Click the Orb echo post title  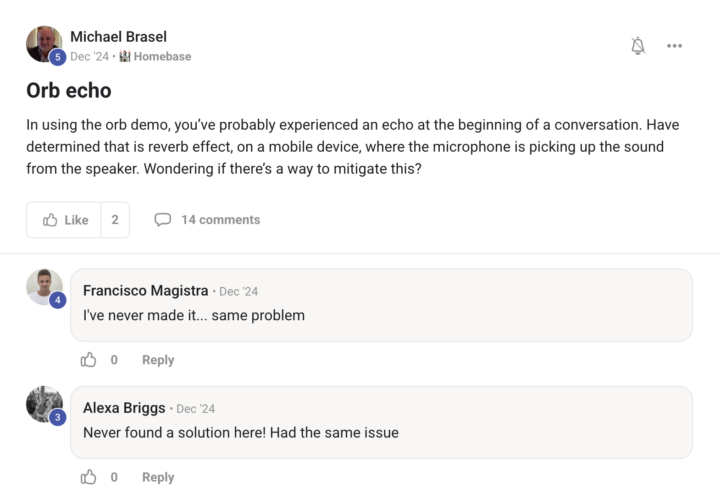69,91
